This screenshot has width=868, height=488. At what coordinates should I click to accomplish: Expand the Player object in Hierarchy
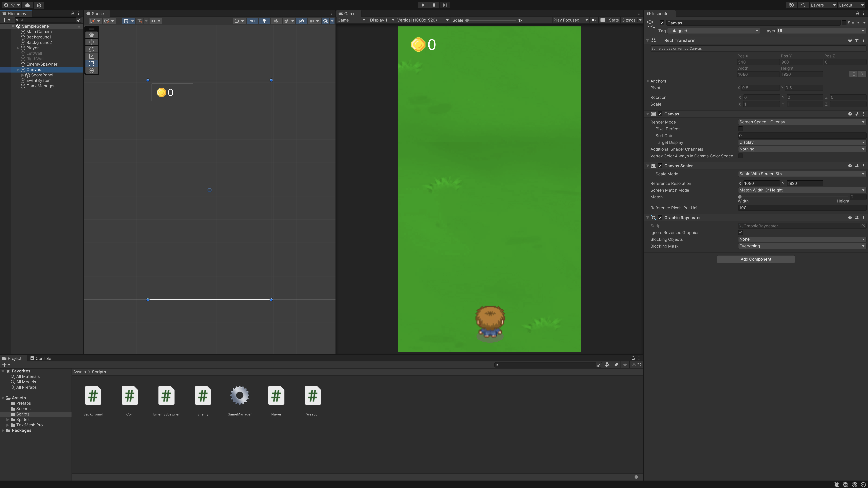click(18, 48)
